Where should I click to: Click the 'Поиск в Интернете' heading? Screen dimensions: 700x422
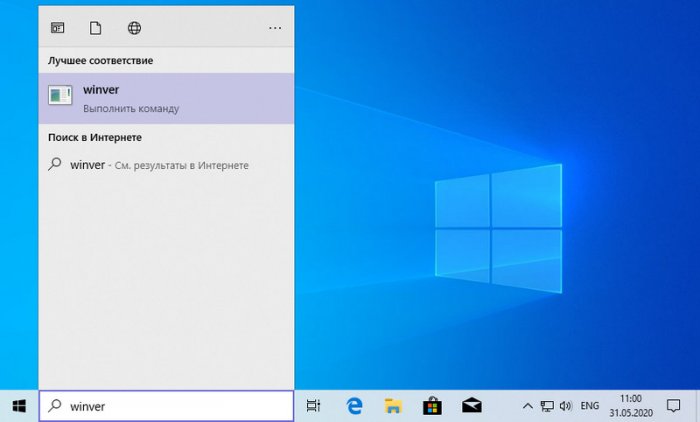[95, 138]
